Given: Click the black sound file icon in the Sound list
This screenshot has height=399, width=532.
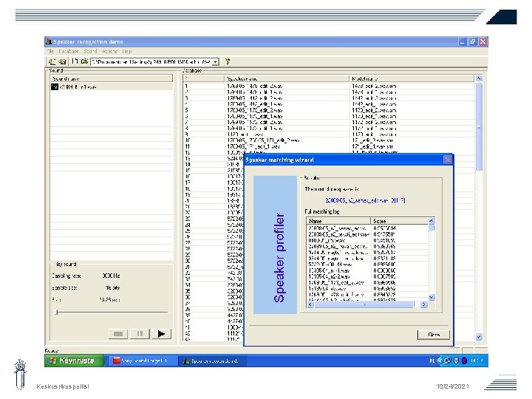Looking at the screenshot, I should click(x=55, y=87).
